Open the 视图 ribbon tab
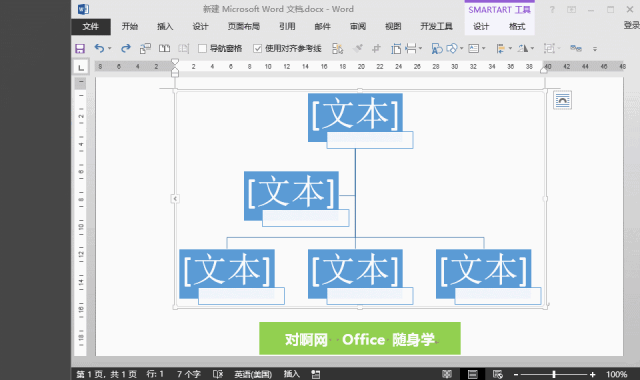The image size is (640, 380). (393, 27)
